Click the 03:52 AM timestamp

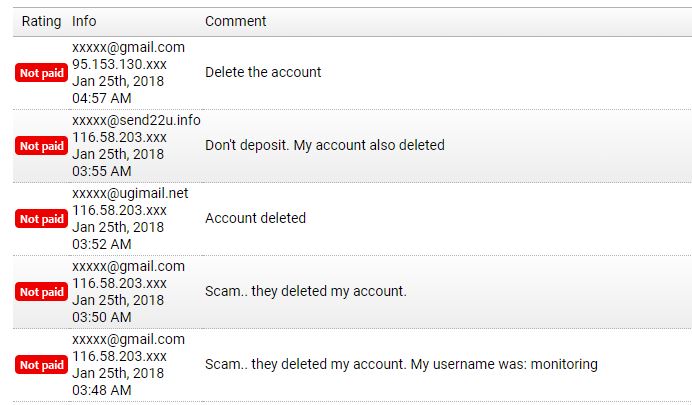[x=101, y=244]
